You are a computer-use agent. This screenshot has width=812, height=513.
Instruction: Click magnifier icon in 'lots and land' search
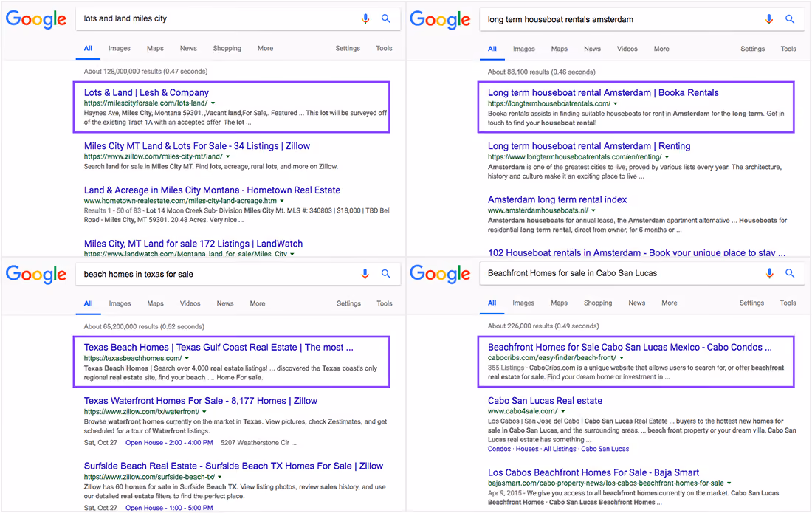coord(386,18)
